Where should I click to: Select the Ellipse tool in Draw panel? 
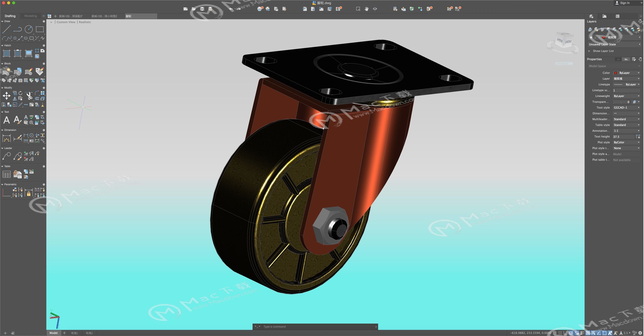[x=26, y=38]
